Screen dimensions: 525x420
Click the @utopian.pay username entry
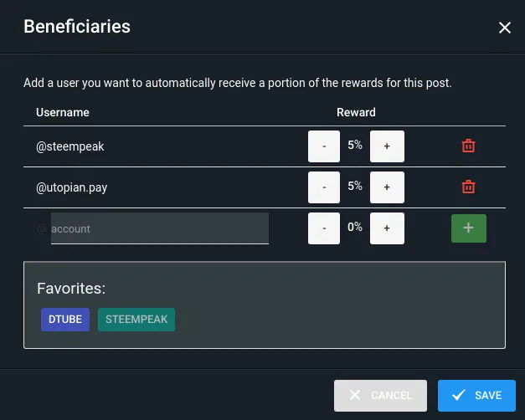71,187
